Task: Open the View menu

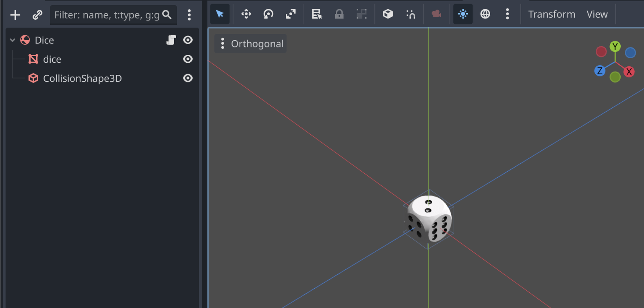Action: pyautogui.click(x=597, y=14)
